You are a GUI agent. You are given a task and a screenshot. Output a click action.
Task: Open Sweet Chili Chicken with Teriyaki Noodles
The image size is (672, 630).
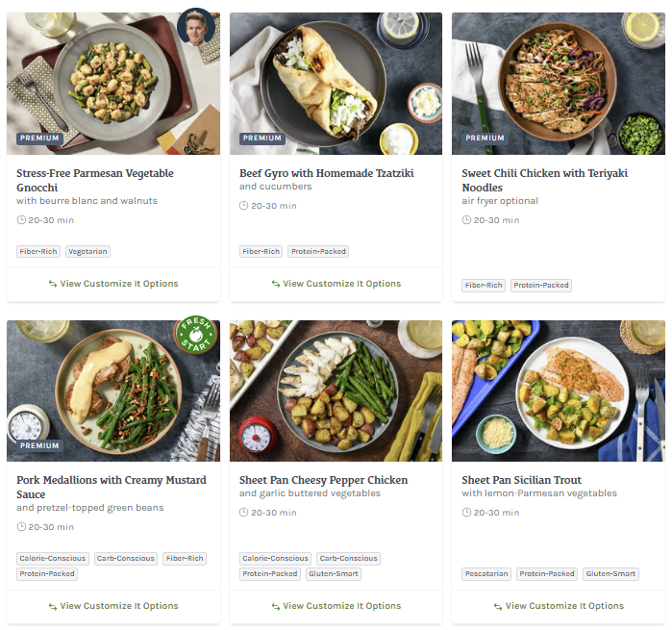coord(545,180)
